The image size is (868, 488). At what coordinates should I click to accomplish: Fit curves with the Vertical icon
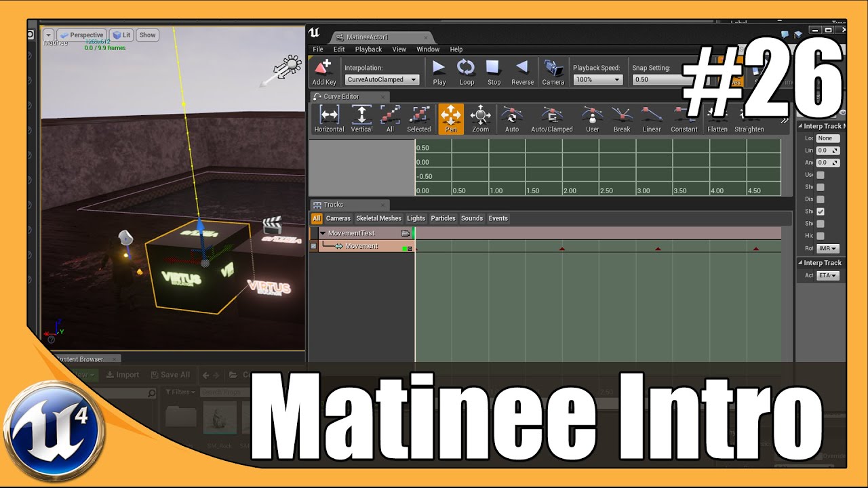click(361, 119)
